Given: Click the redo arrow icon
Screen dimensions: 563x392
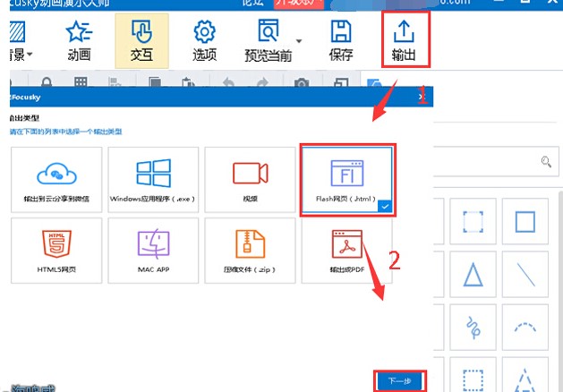Looking at the screenshot, I should click(x=263, y=82).
